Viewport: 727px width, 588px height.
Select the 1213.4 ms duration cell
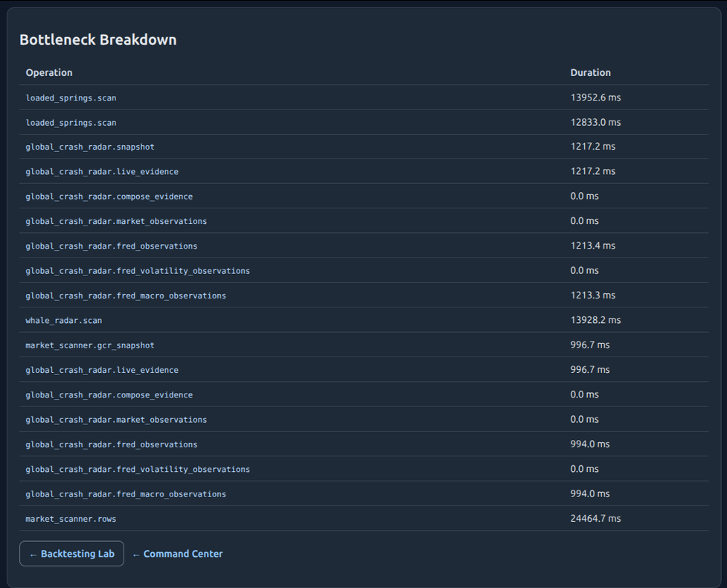point(592,246)
